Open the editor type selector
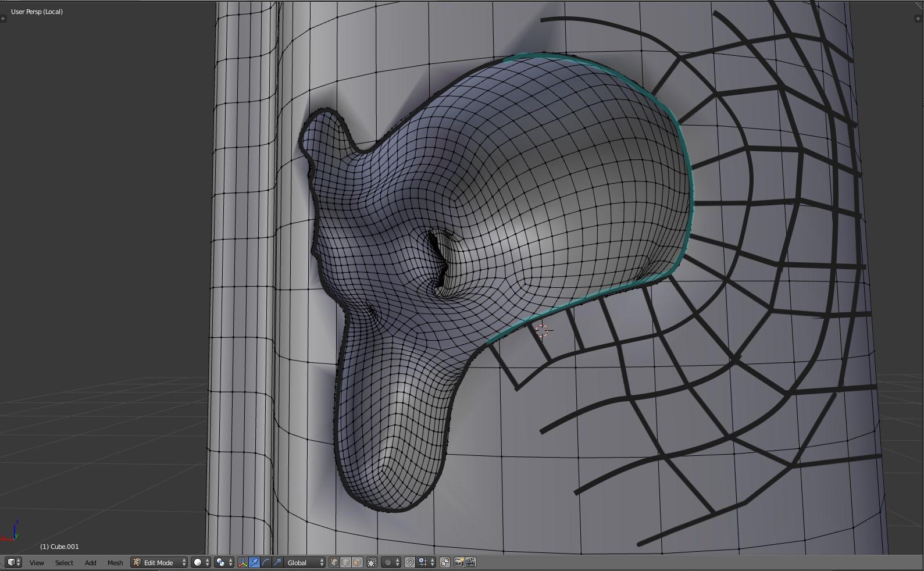The image size is (924, 571). pos(13,562)
